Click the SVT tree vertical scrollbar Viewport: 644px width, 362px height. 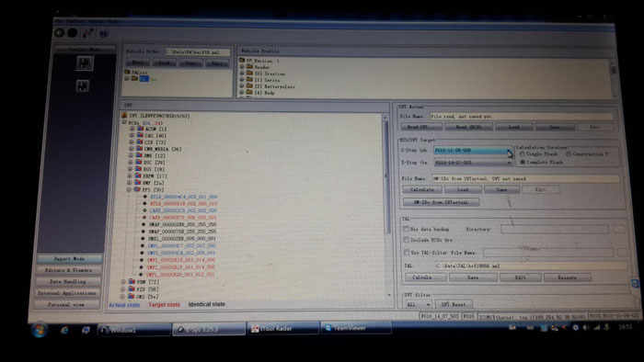pyautogui.click(x=385, y=205)
